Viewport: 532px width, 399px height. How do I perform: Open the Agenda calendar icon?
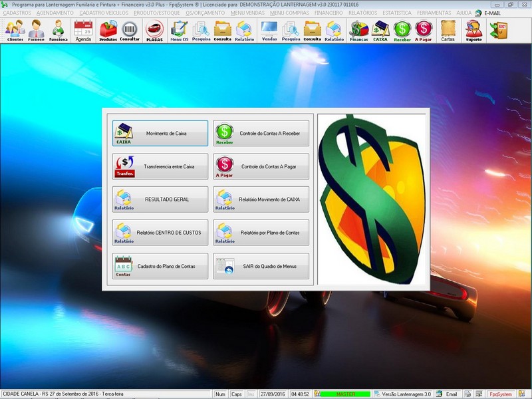coord(83,30)
